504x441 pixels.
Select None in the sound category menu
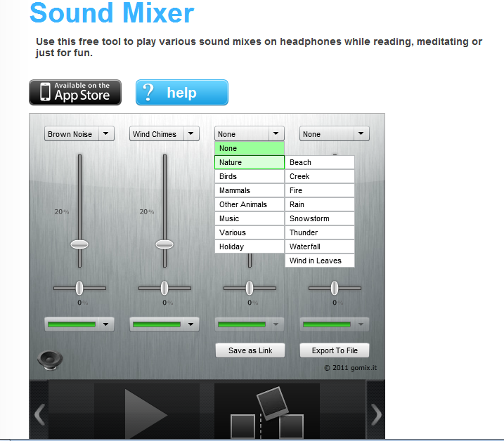(250, 148)
